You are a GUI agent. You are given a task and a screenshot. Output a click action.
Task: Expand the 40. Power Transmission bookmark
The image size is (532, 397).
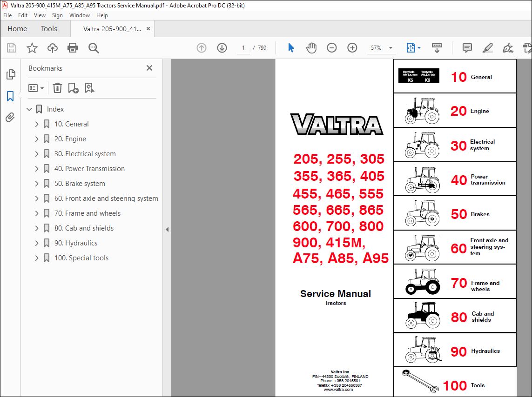(x=37, y=169)
